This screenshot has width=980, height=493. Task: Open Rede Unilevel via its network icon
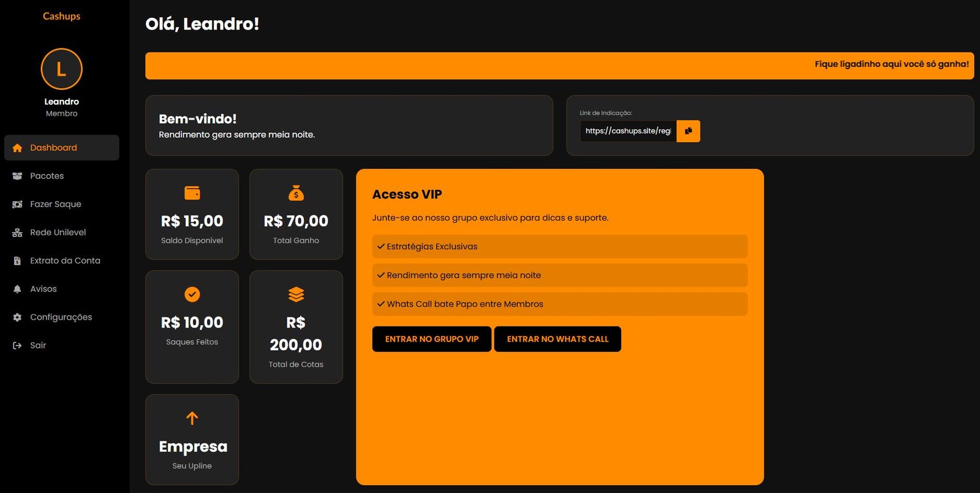pyautogui.click(x=17, y=232)
